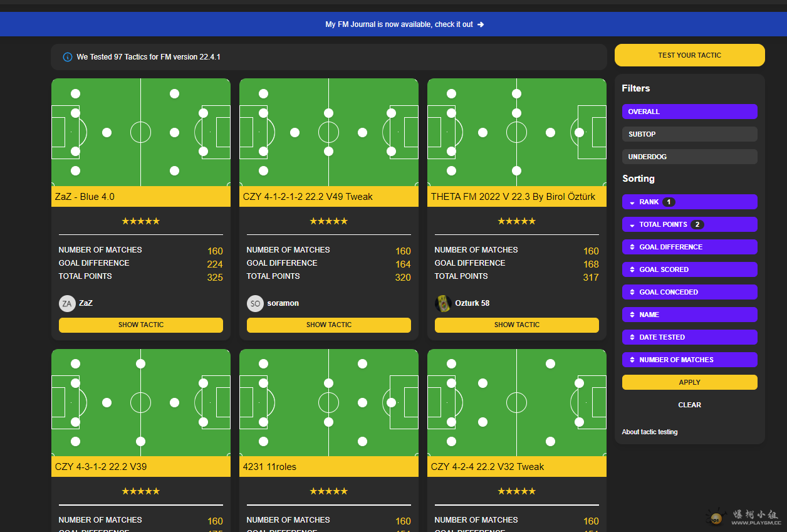Viewport: 787px width, 532px height.
Task: Click Ozturk 58 profile avatar
Action: click(x=443, y=303)
